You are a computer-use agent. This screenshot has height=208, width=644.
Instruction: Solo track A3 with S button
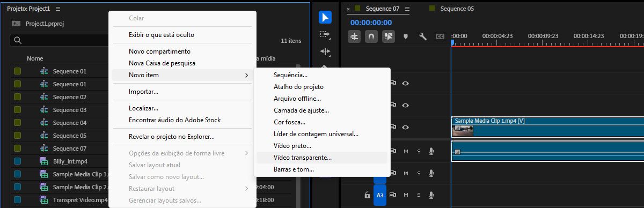[x=419, y=195]
